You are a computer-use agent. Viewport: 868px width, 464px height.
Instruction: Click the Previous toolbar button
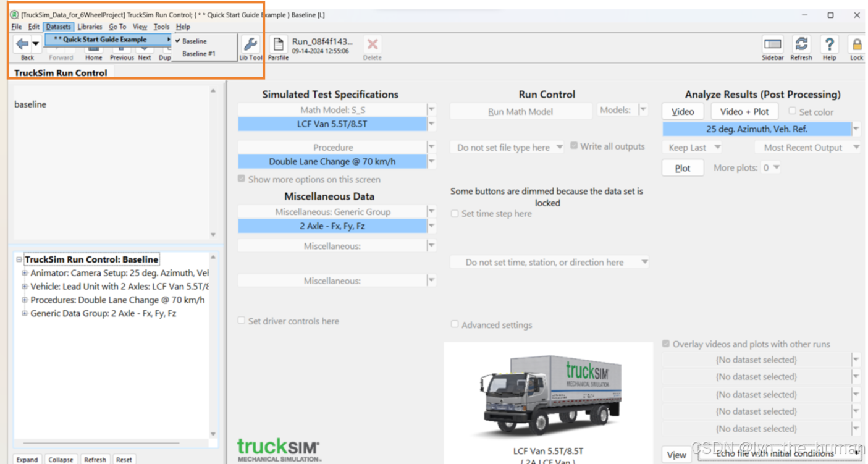[x=122, y=53]
